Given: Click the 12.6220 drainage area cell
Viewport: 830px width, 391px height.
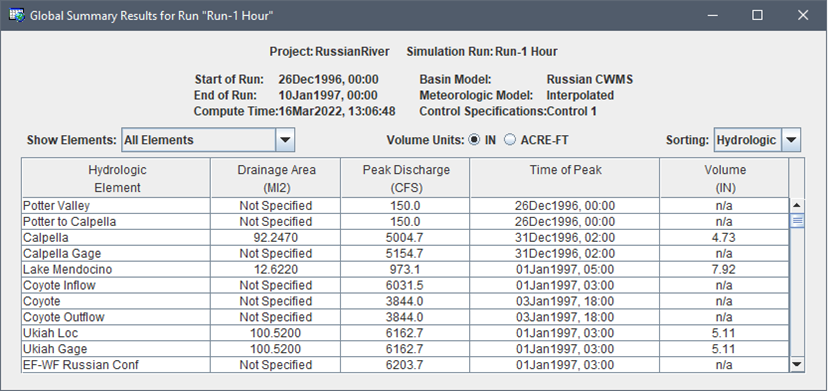Looking at the screenshot, I should point(276,269).
